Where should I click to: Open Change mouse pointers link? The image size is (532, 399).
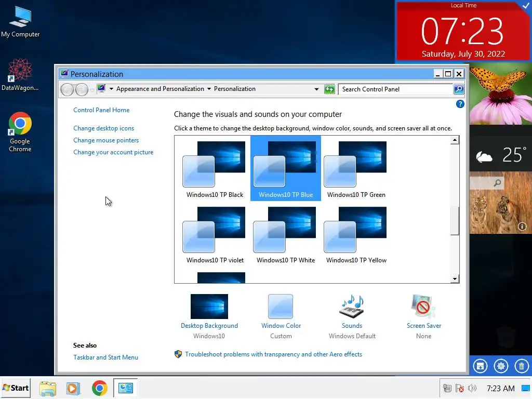tap(106, 140)
